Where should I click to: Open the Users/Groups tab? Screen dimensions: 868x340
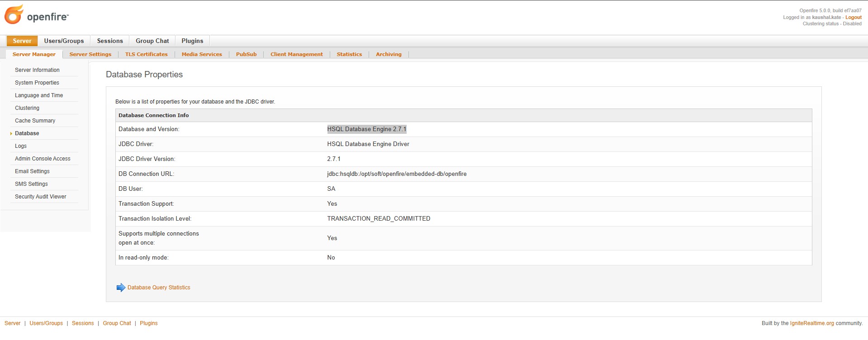tap(64, 41)
